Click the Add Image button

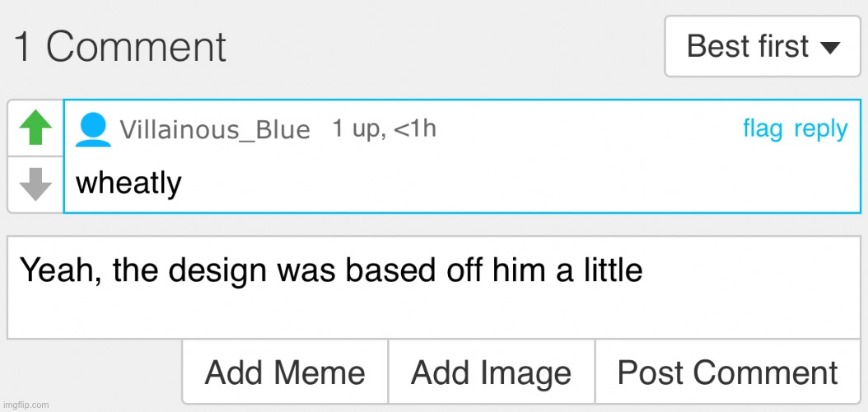click(x=492, y=372)
